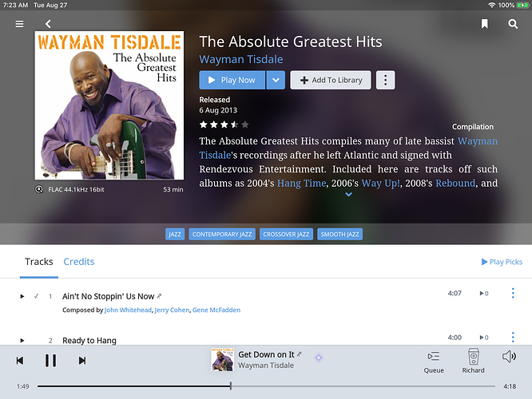
Task: Show signal path quality icon near FLAC
Action: (x=39, y=189)
